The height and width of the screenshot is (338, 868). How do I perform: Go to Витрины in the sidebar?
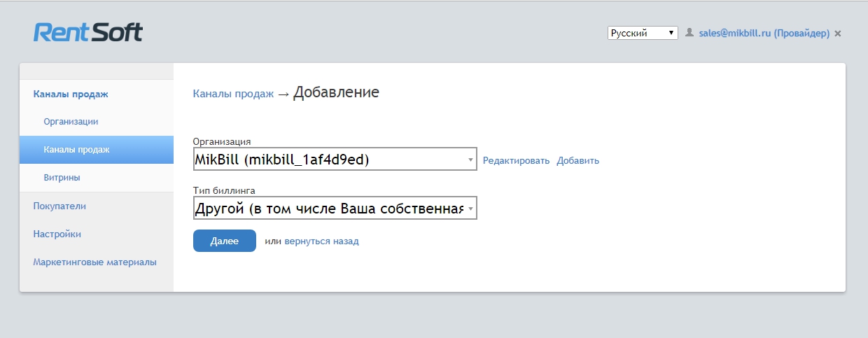[x=62, y=178]
